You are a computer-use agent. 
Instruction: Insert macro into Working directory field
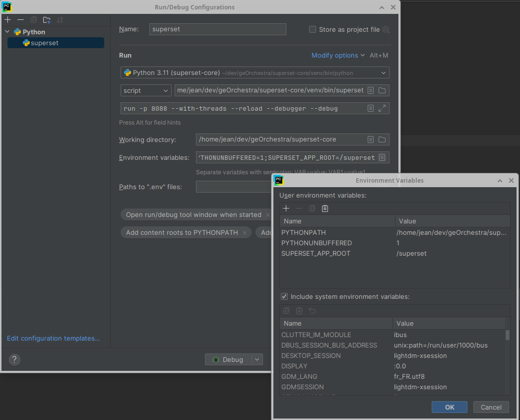click(x=371, y=140)
